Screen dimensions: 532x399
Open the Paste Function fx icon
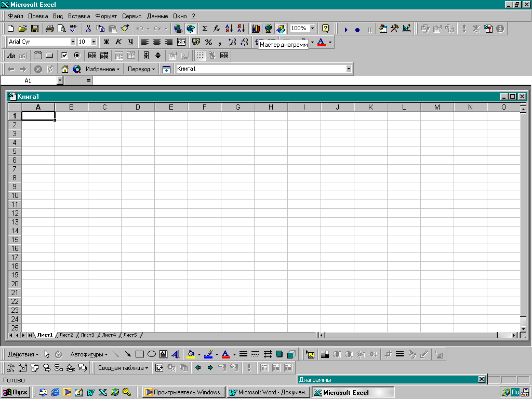click(217, 29)
